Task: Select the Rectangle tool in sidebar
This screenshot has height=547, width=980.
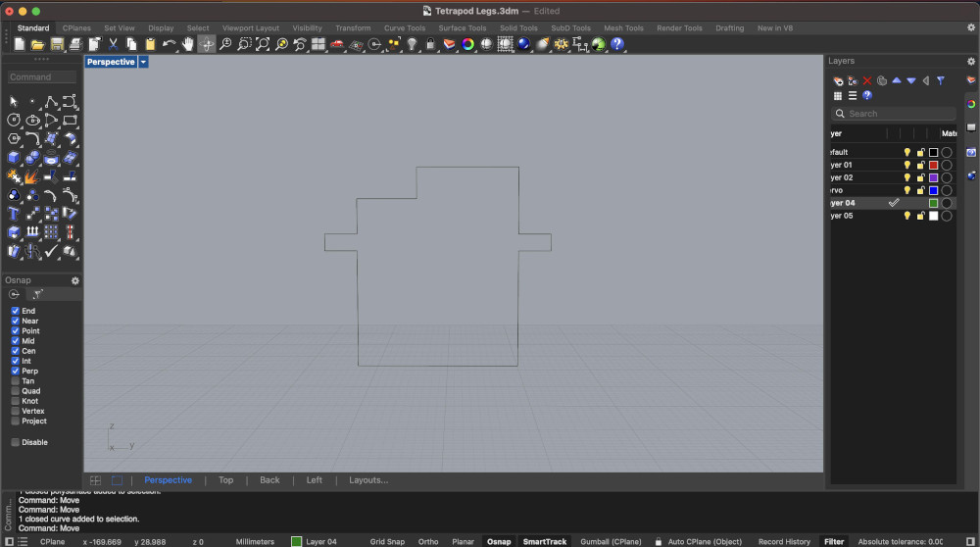Action: pos(70,120)
